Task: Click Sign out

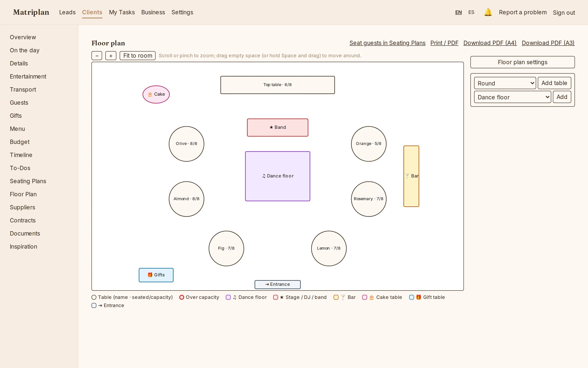Action: [x=564, y=13]
